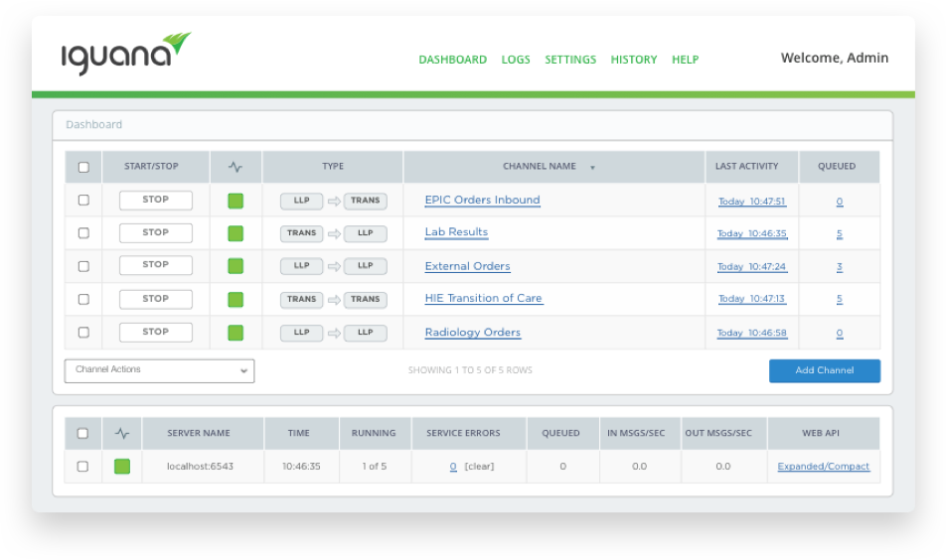The image size is (946, 560).
Task: Open the Radiology Orders channel link
Action: click(472, 333)
